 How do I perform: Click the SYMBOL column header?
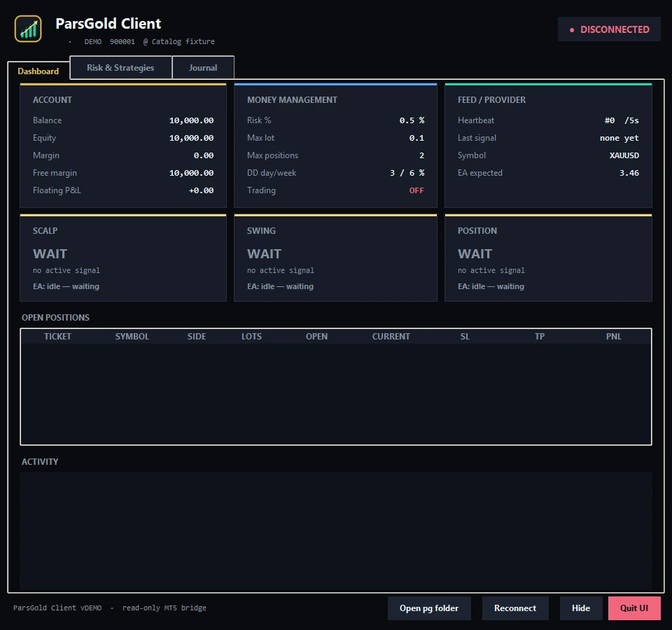(x=132, y=337)
